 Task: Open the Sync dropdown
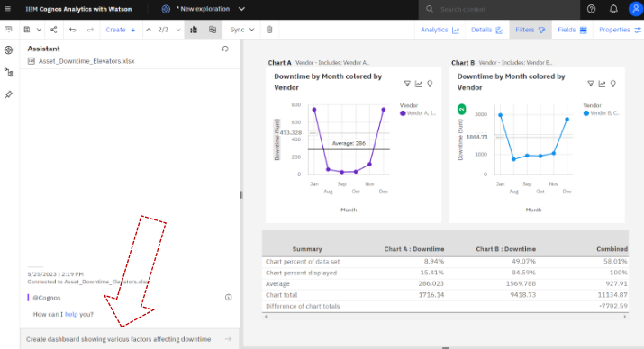[x=242, y=30]
